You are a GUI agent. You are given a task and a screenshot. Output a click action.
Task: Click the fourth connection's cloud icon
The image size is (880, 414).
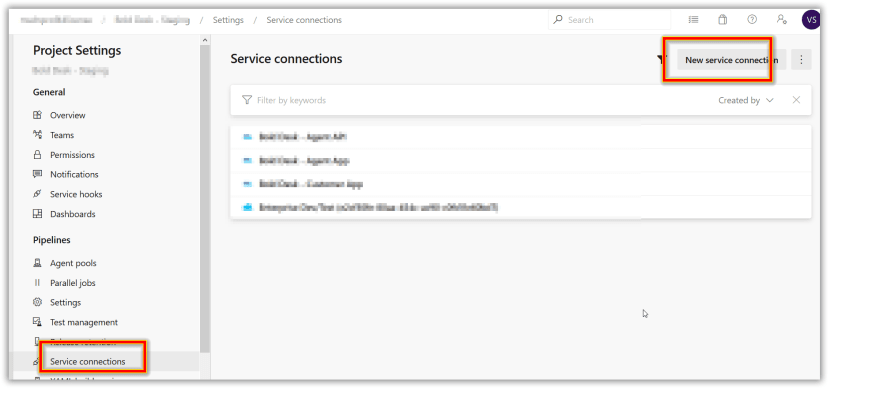[247, 208]
